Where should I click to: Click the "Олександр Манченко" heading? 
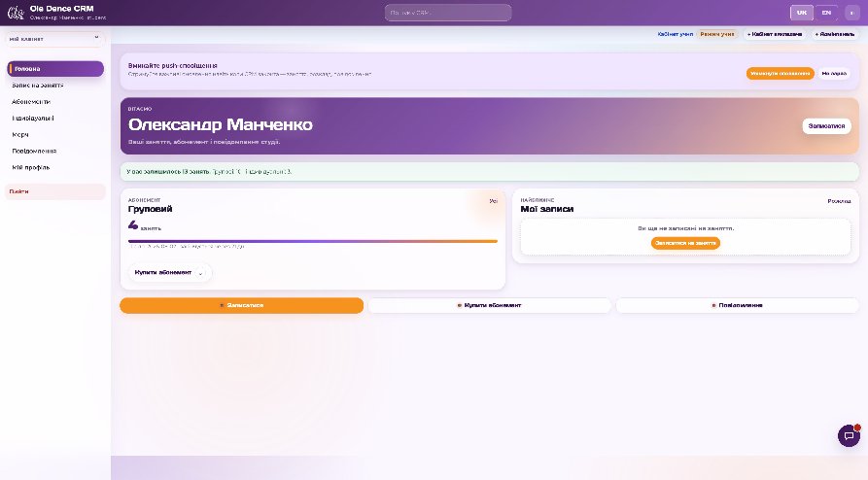pos(221,124)
